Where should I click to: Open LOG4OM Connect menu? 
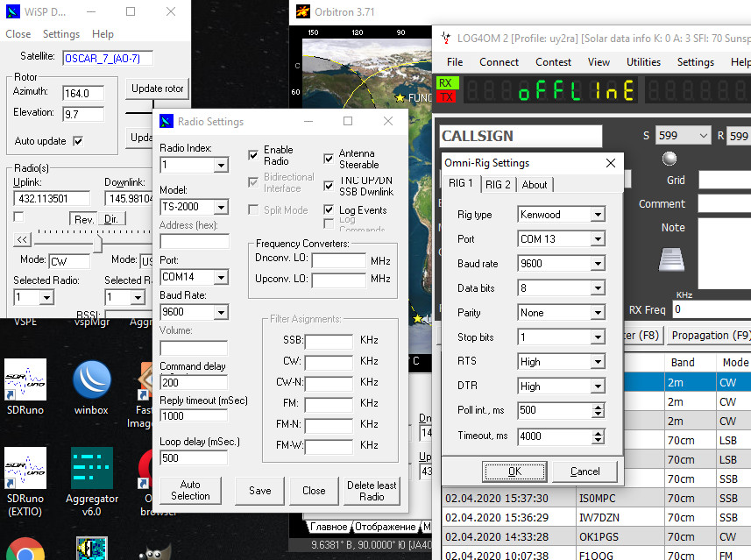point(499,62)
